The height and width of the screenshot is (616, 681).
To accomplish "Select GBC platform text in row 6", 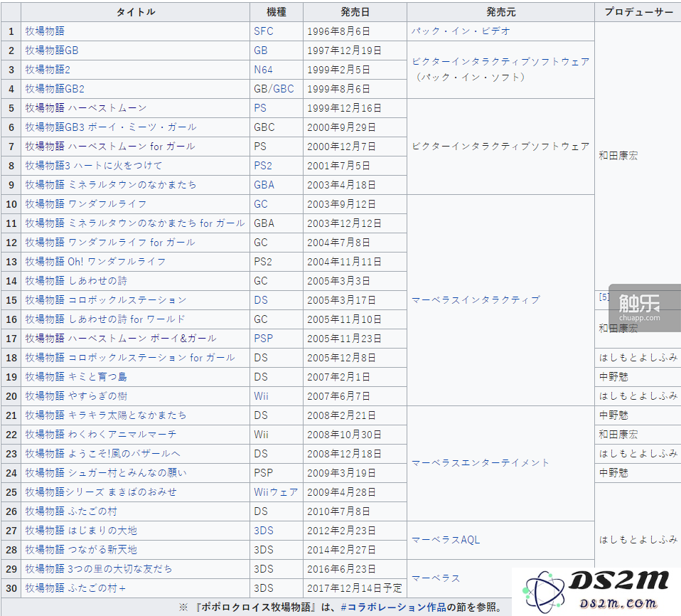I will tap(264, 127).
